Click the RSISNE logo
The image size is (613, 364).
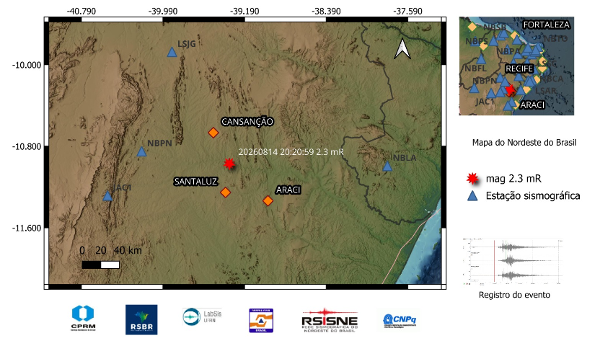coord(330,320)
